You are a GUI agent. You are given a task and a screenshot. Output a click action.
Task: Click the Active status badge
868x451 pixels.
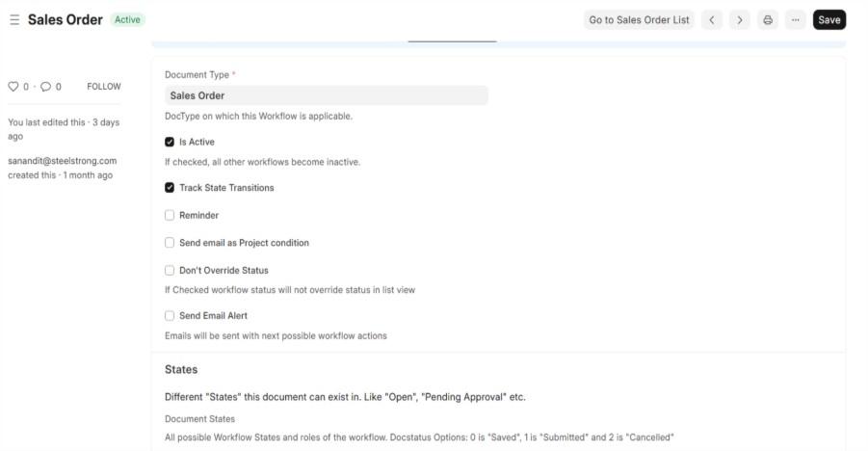[x=128, y=19]
